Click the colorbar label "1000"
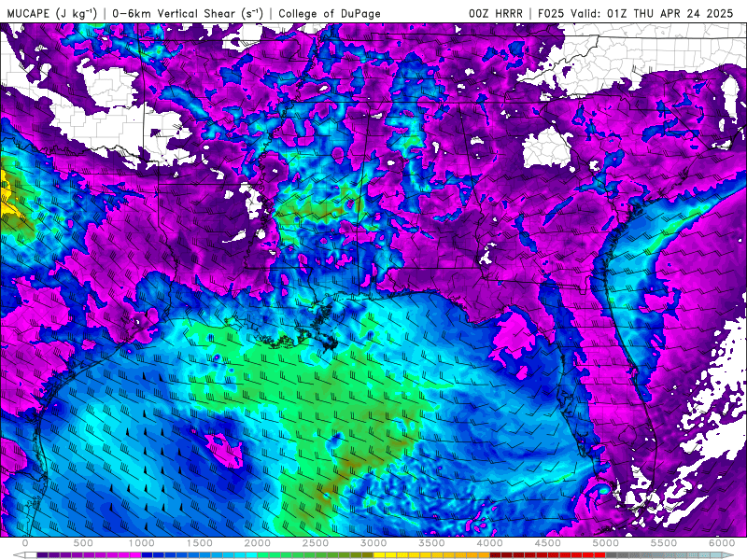 click(x=142, y=543)
